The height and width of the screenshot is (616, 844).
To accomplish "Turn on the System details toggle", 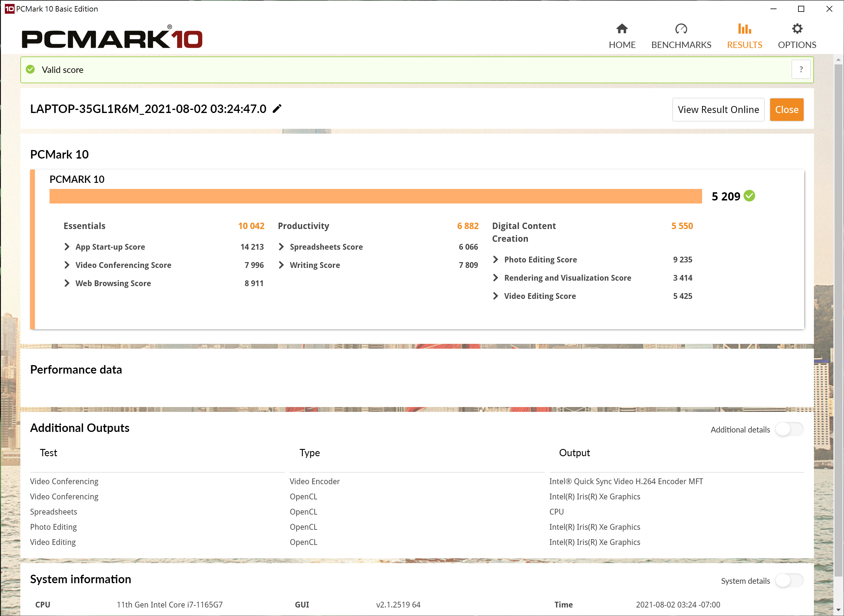I will [x=789, y=580].
